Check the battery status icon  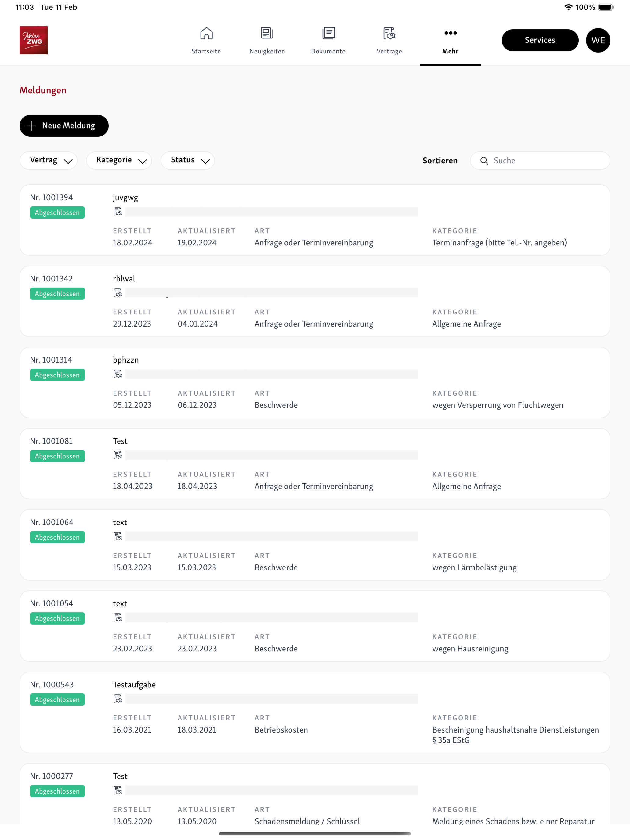click(x=606, y=7)
